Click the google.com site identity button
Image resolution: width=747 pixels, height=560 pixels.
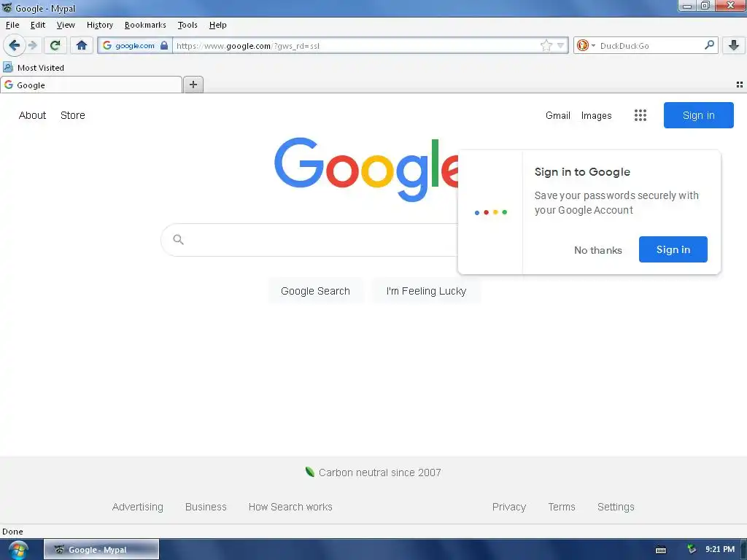[135, 46]
